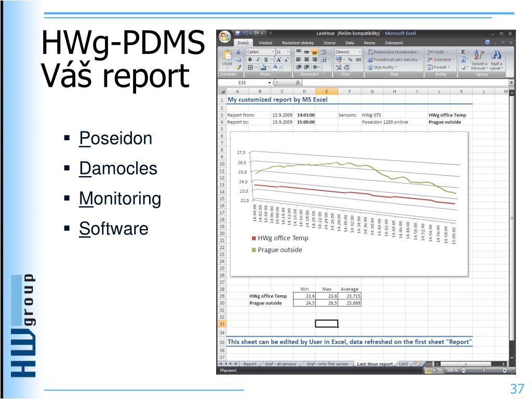The width and height of the screenshot is (532, 399).
Task: Expand Formátovat jako tabulku menu
Action: point(394,60)
